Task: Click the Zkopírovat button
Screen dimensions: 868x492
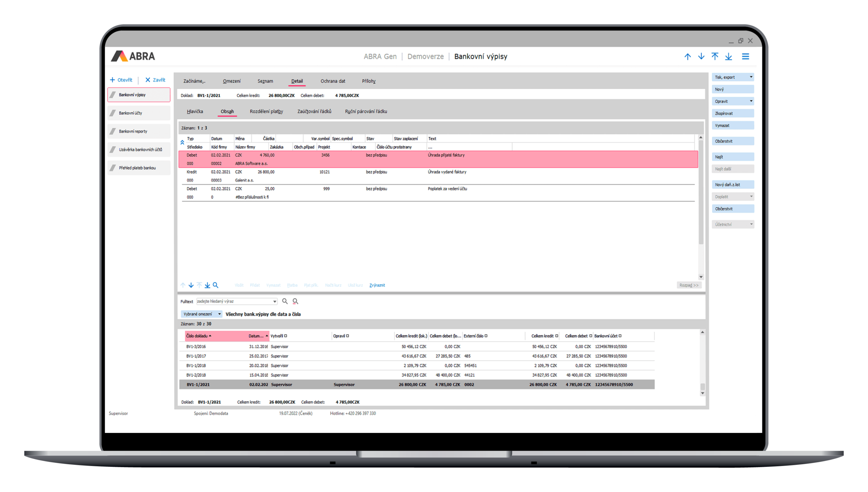Action: pos(733,114)
